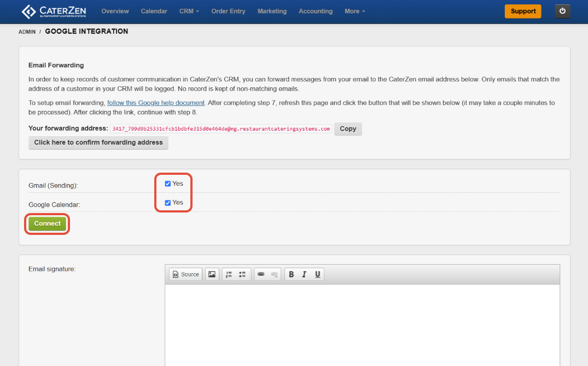Go to Overview in navigation bar

point(115,11)
